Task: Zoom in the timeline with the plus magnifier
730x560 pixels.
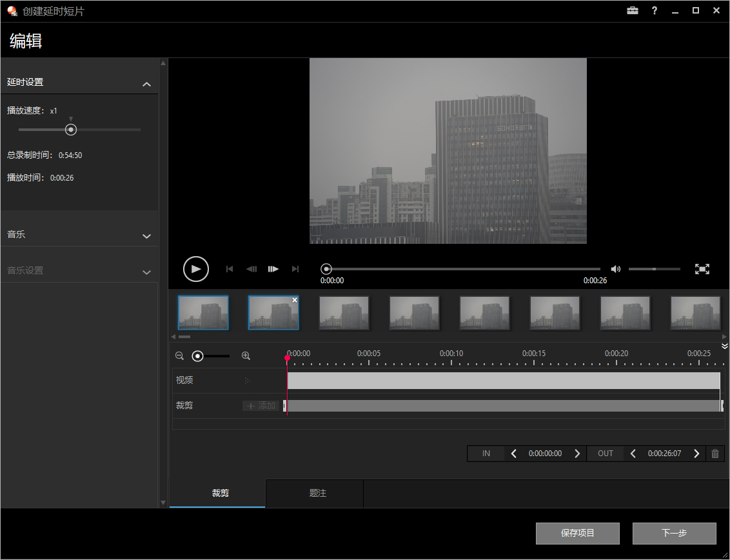Action: point(246,355)
